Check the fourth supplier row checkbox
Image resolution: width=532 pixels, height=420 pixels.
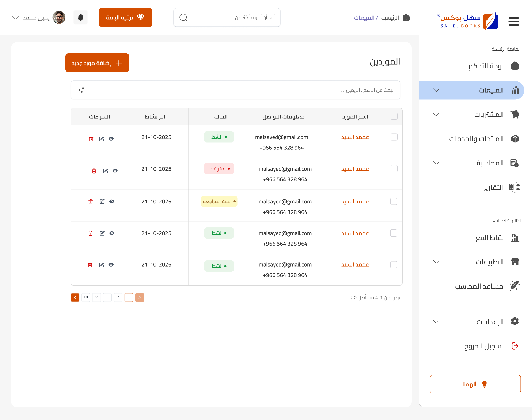click(x=394, y=233)
